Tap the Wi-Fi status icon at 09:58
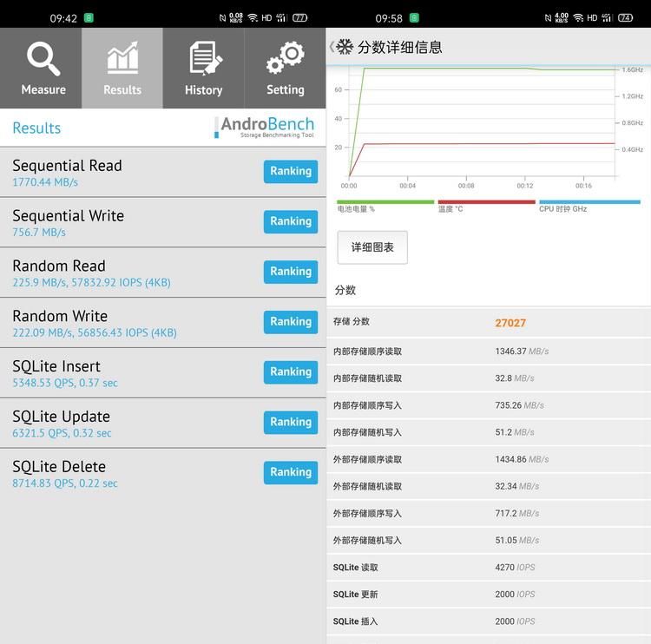The image size is (651, 644). coord(578,18)
